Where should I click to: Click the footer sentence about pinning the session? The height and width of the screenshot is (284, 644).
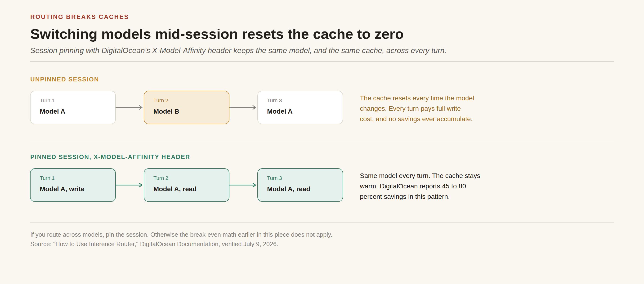(x=181, y=235)
